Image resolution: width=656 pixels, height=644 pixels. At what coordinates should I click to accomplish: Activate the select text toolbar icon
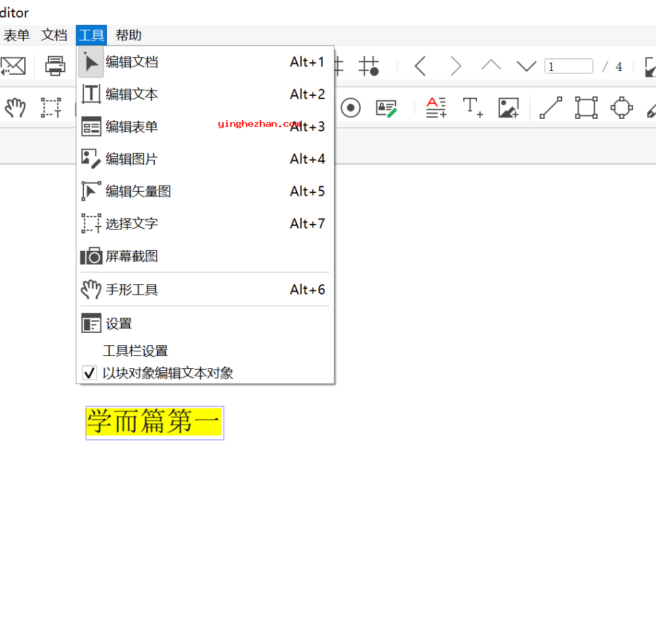51,108
